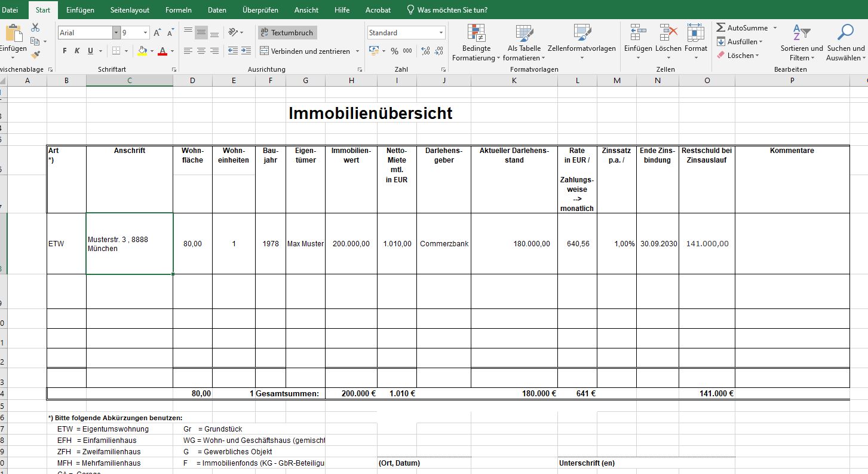868x474 pixels.
Task: Click the Copy icon in clipboard group
Action: point(35,41)
